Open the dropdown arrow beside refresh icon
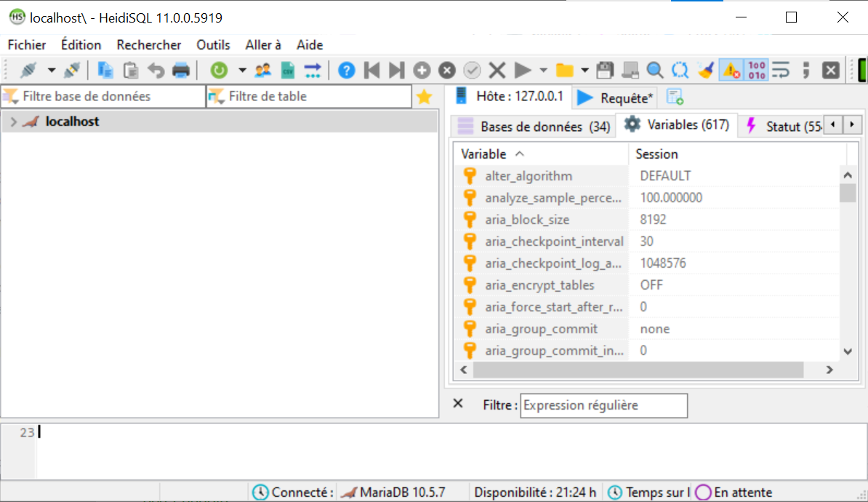Viewport: 868px width, 502px height. click(241, 71)
